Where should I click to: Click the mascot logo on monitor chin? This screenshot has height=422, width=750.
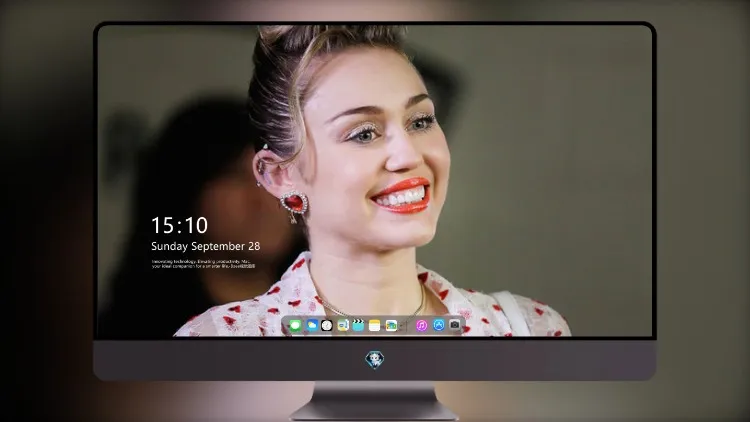(x=375, y=360)
